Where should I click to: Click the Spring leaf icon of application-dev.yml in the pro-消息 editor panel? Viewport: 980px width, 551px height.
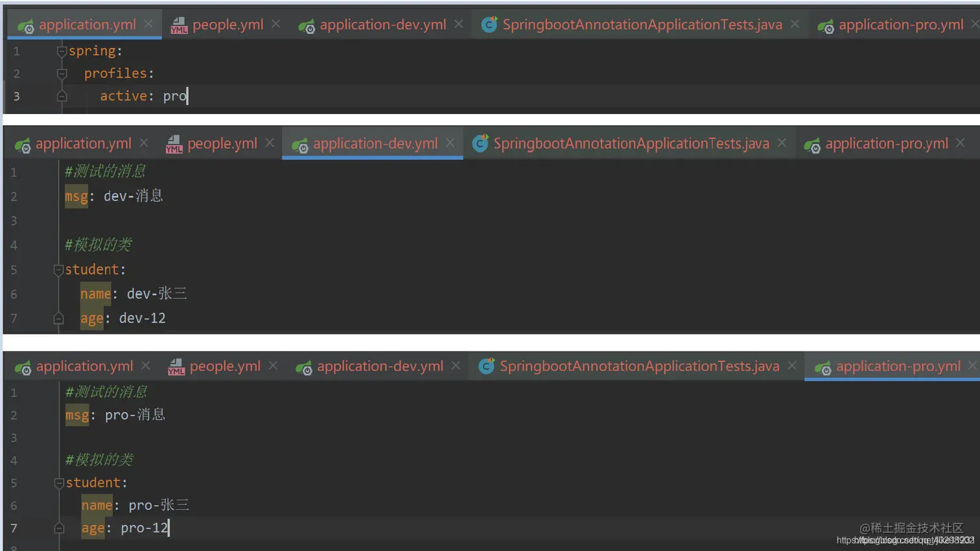point(304,368)
